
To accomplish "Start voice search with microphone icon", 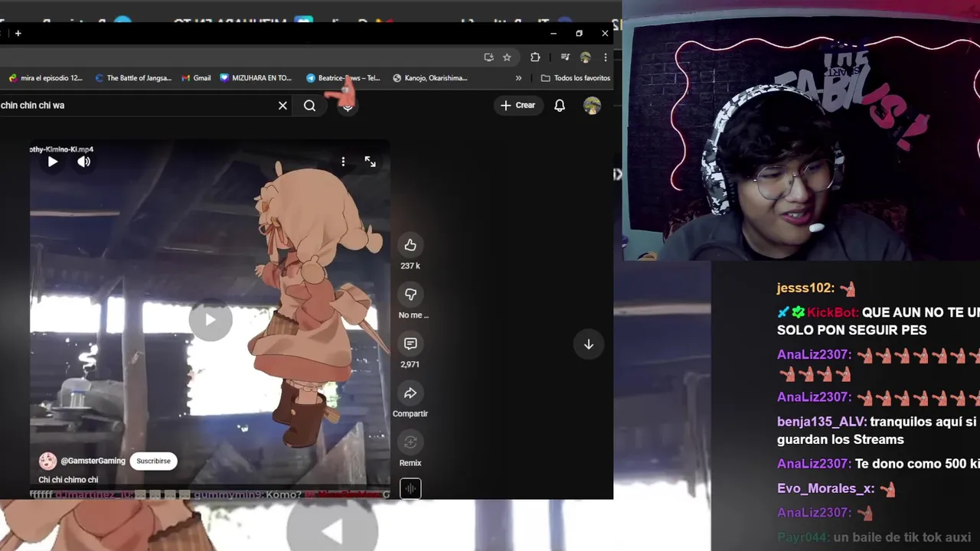I will [x=348, y=106].
